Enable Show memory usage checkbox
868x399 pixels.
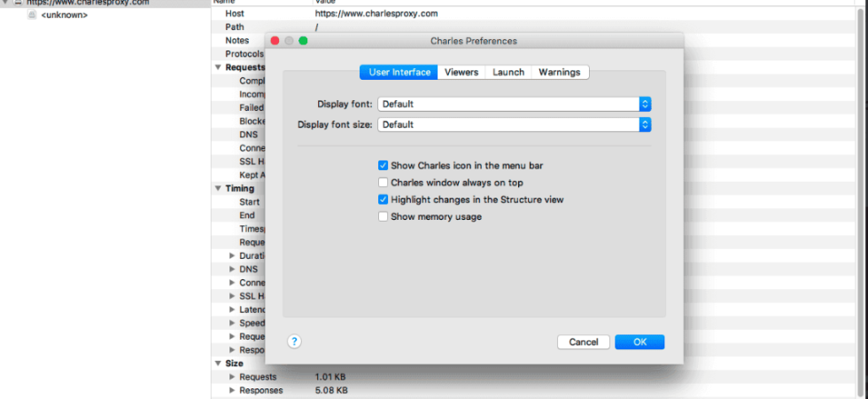pos(383,216)
